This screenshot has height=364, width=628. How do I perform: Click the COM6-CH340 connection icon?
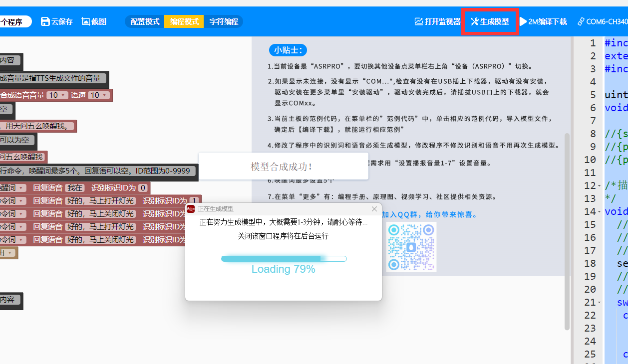[x=581, y=21]
